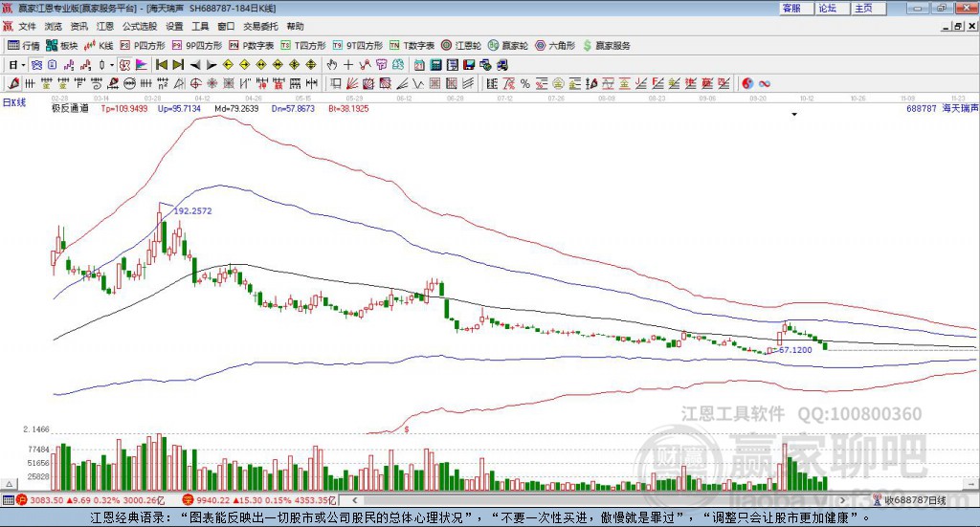Open the 六角形 hexagon tool
This screenshot has width=980, height=527.
pyautogui.click(x=555, y=46)
